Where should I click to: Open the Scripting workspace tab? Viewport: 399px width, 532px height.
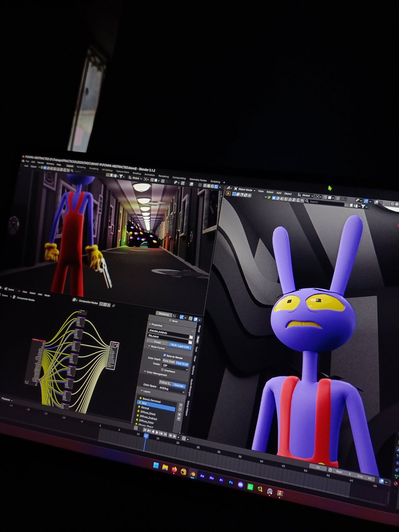[x=215, y=181]
